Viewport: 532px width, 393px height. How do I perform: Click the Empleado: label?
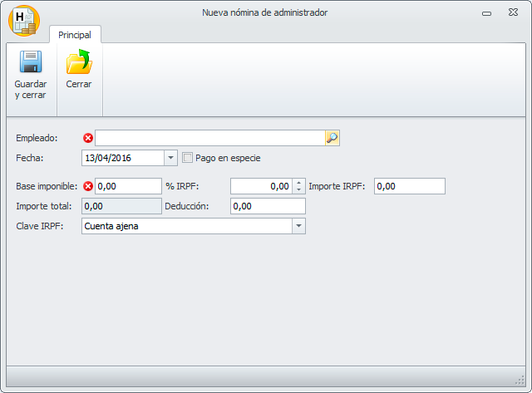[x=37, y=138]
